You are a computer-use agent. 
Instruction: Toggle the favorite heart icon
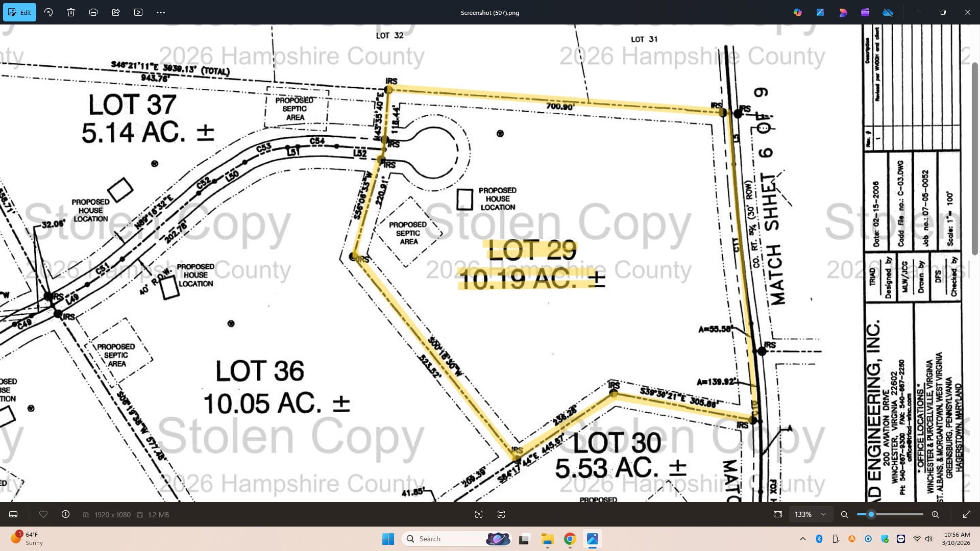tap(43, 514)
